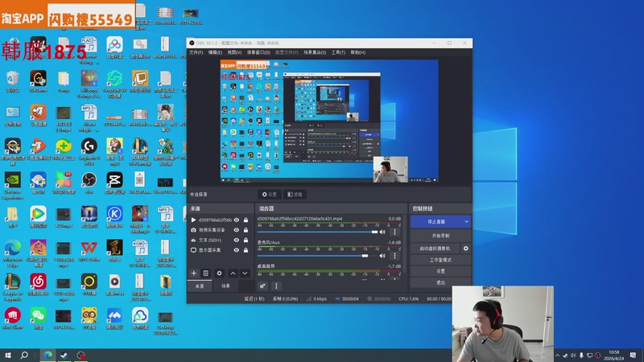Click the source toolbar 设置 properties button
Screen dimensions: 644x362
(x=270, y=194)
